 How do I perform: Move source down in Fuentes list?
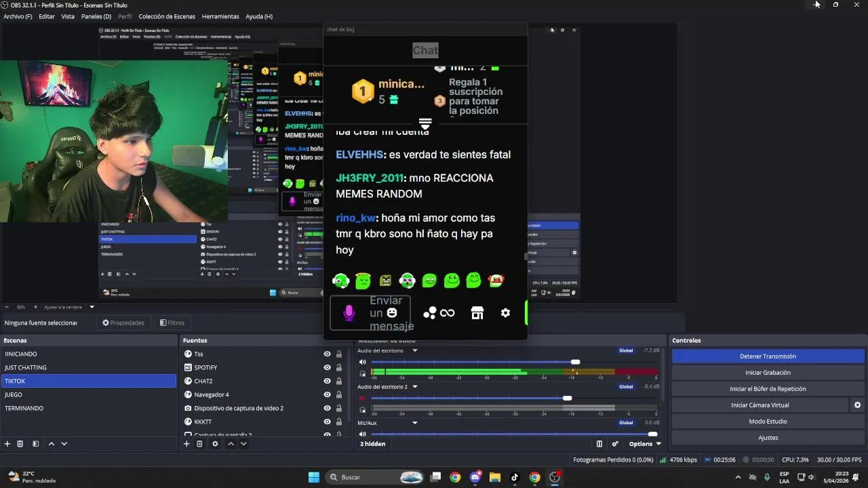click(x=243, y=444)
